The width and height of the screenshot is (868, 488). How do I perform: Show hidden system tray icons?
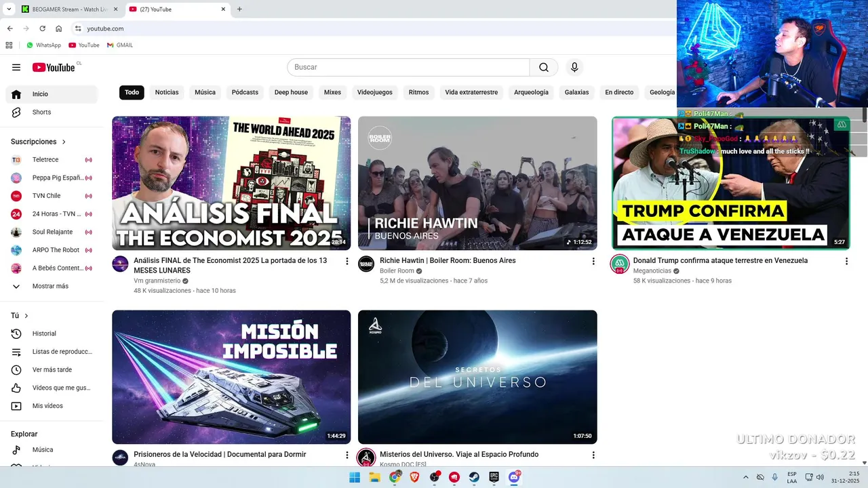tap(746, 477)
